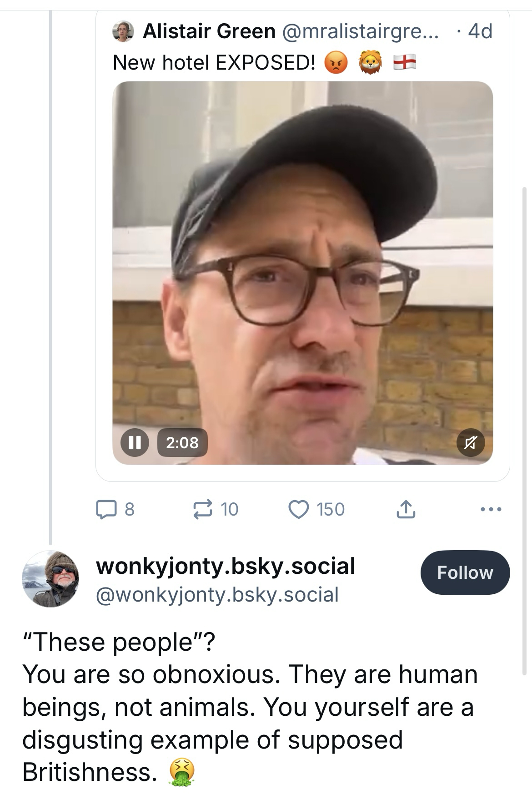Open Alistair Green's profile name link
532x800 pixels.
click(x=209, y=31)
